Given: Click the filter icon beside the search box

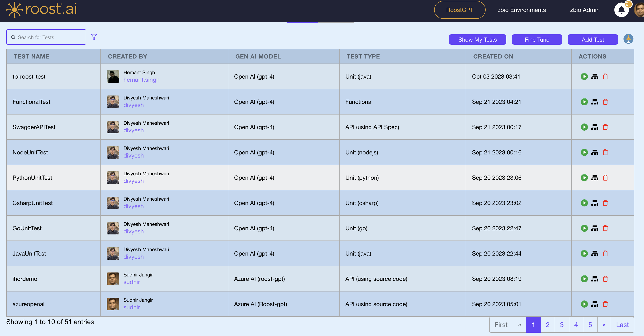Looking at the screenshot, I should (94, 37).
